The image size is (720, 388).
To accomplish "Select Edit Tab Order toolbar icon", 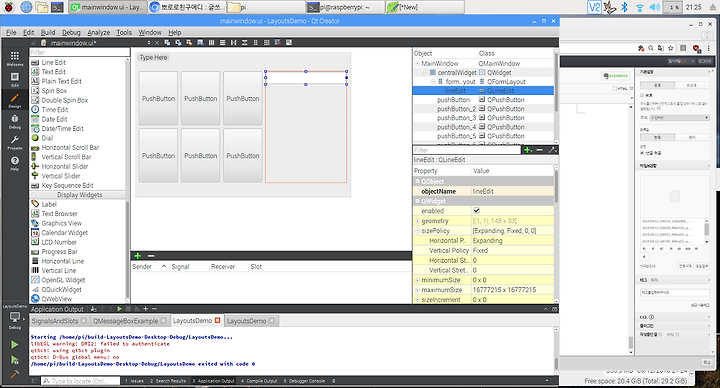I will click(x=200, y=43).
